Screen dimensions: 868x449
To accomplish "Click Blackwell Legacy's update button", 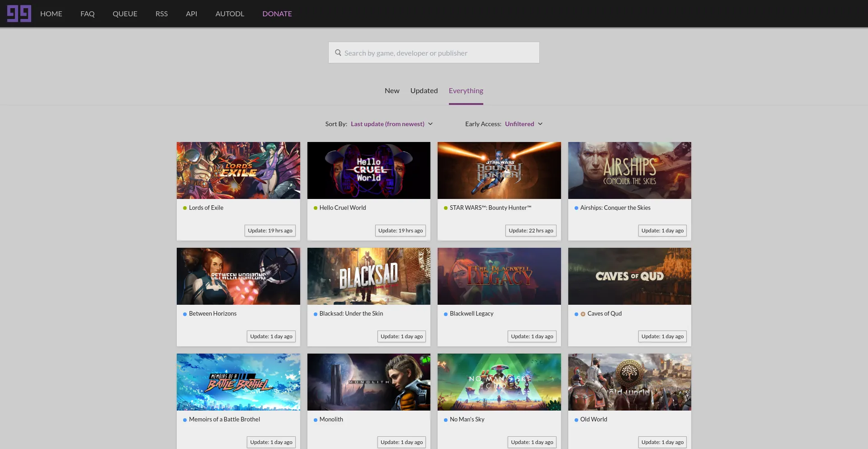I will (x=532, y=336).
